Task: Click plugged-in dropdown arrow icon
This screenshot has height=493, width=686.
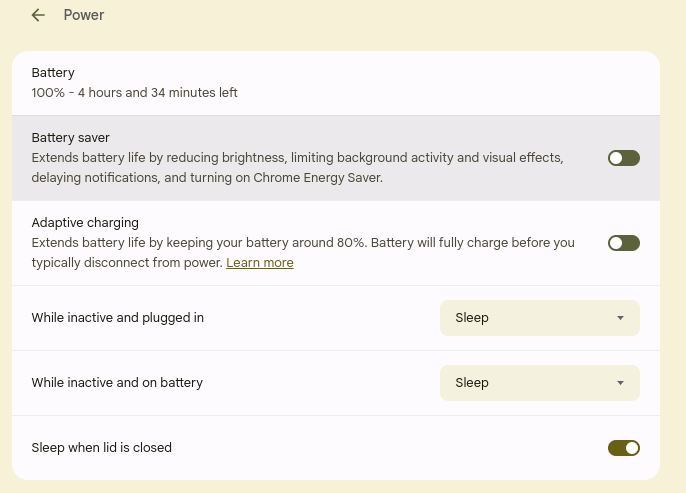Action: [620, 318]
